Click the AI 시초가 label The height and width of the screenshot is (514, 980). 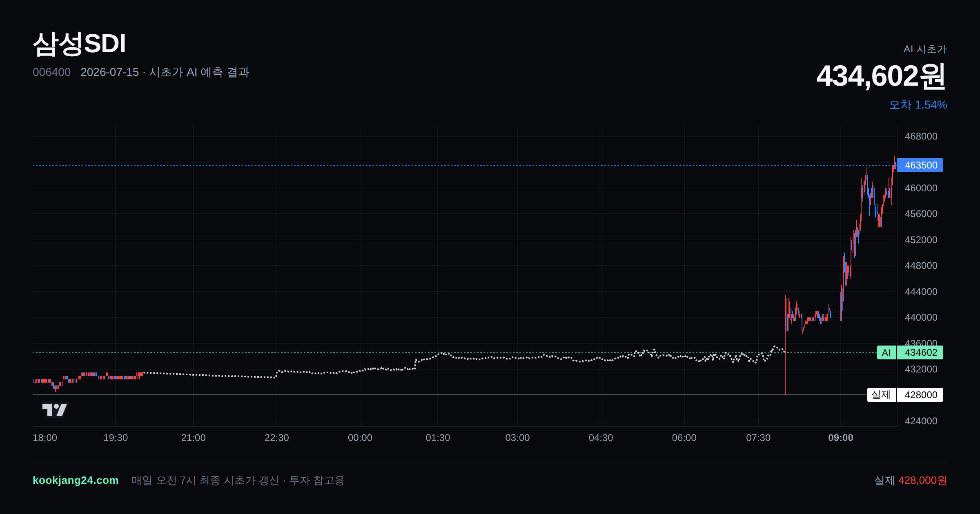click(x=925, y=49)
